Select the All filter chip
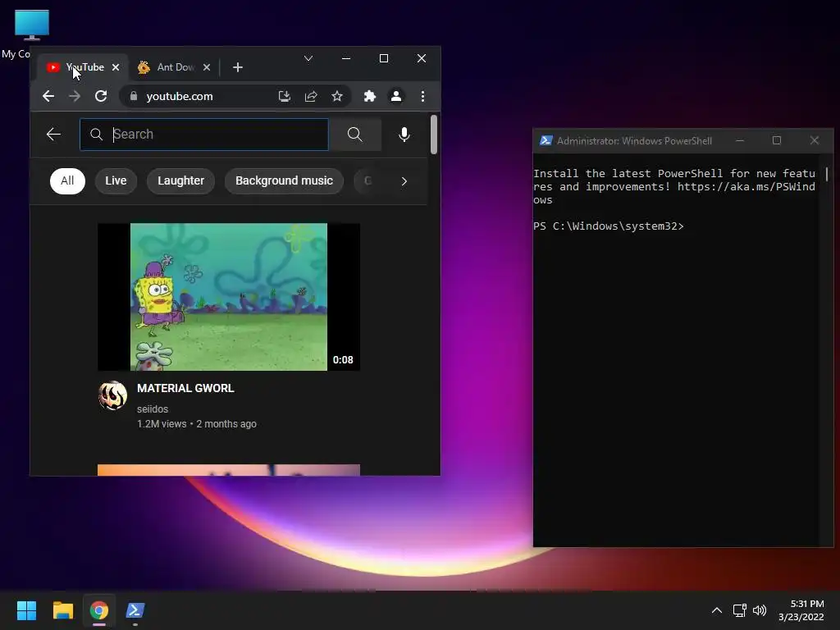840x630 pixels. (x=67, y=181)
